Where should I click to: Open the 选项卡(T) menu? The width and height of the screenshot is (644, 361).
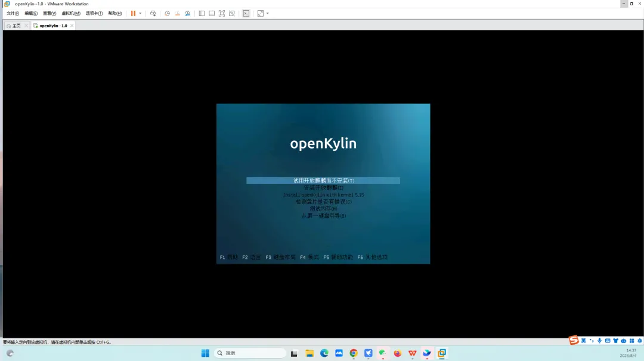94,14
